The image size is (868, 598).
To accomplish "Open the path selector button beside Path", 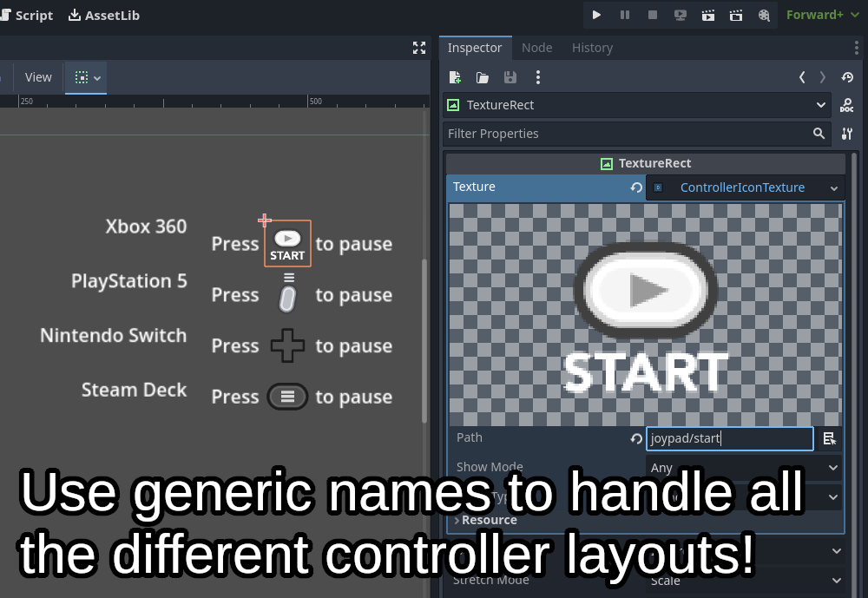I will [x=829, y=439].
